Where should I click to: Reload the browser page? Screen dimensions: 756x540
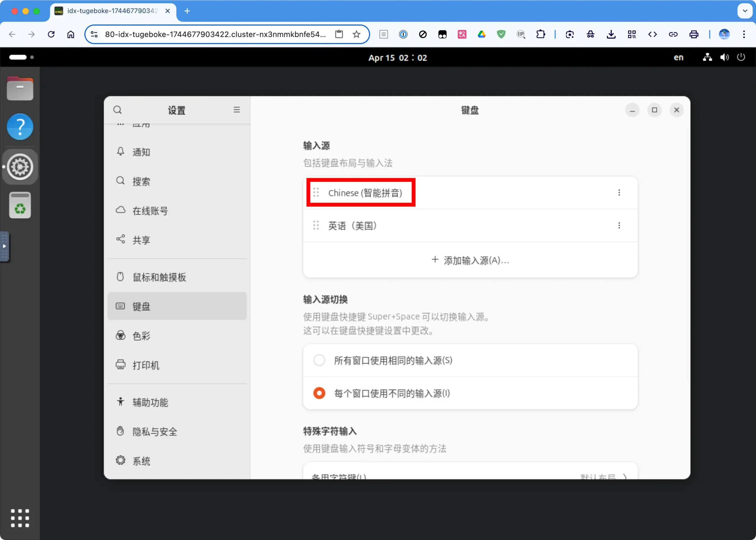[x=51, y=34]
